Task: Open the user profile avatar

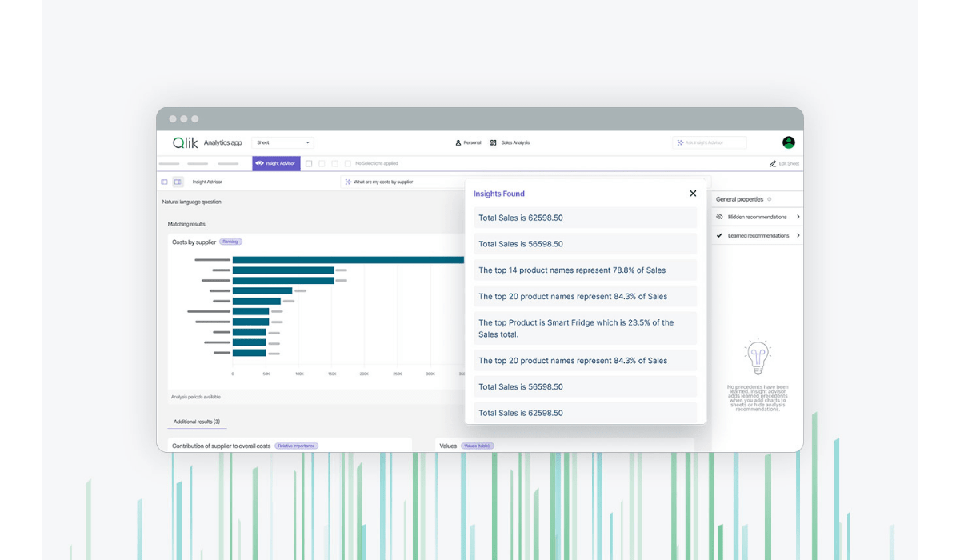Action: click(x=788, y=142)
